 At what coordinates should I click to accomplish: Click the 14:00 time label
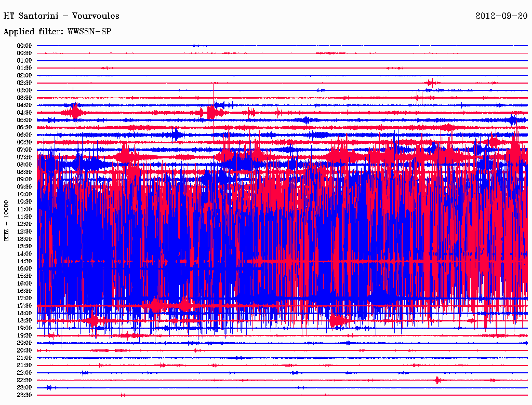click(x=24, y=254)
